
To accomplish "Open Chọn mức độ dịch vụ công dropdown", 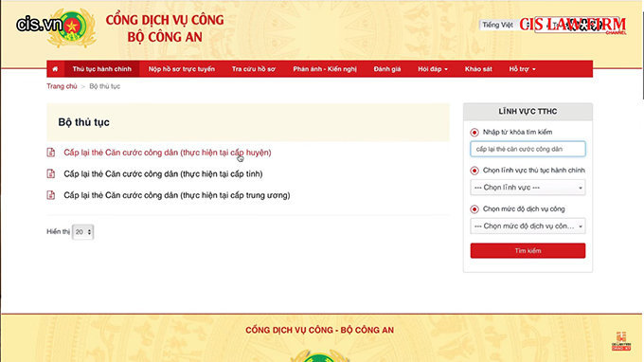I will tap(528, 226).
